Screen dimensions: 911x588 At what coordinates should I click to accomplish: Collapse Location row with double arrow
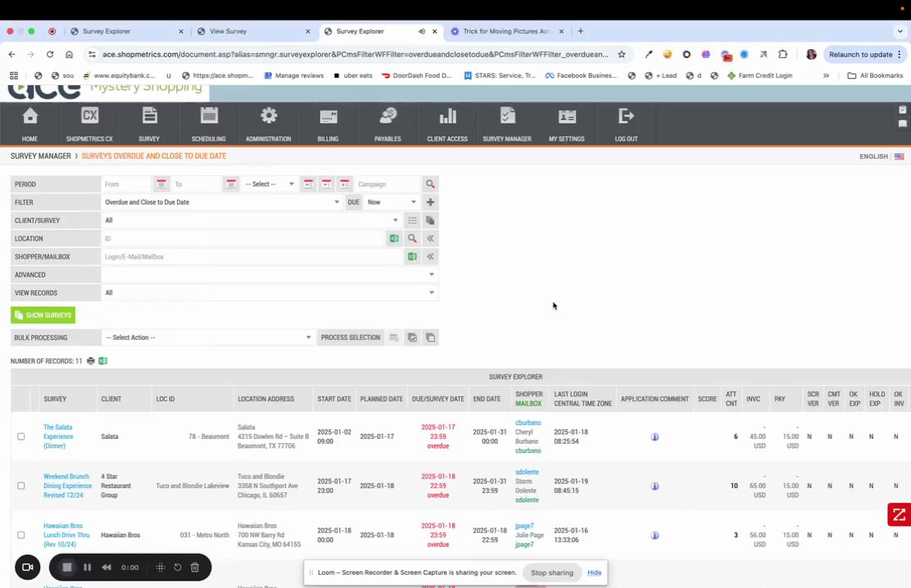[x=430, y=238]
